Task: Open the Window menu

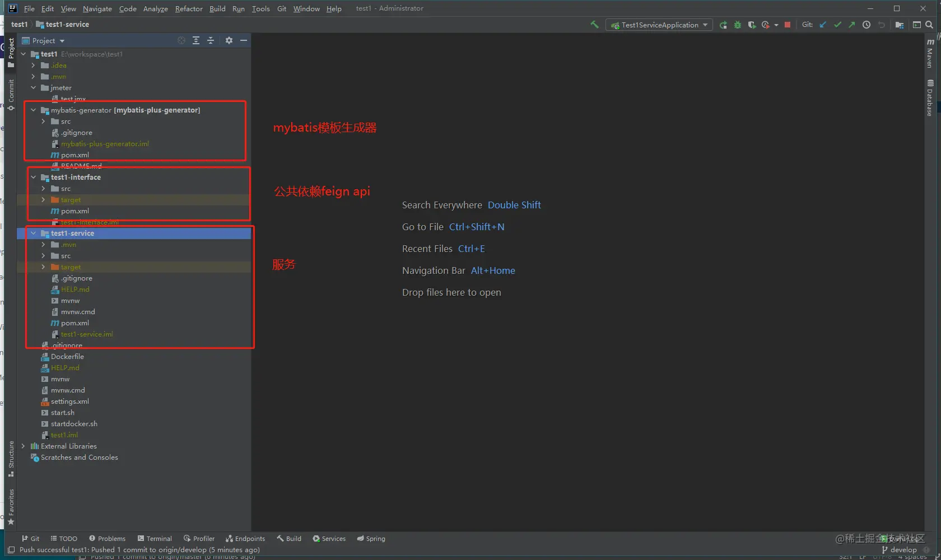Action: click(x=306, y=8)
